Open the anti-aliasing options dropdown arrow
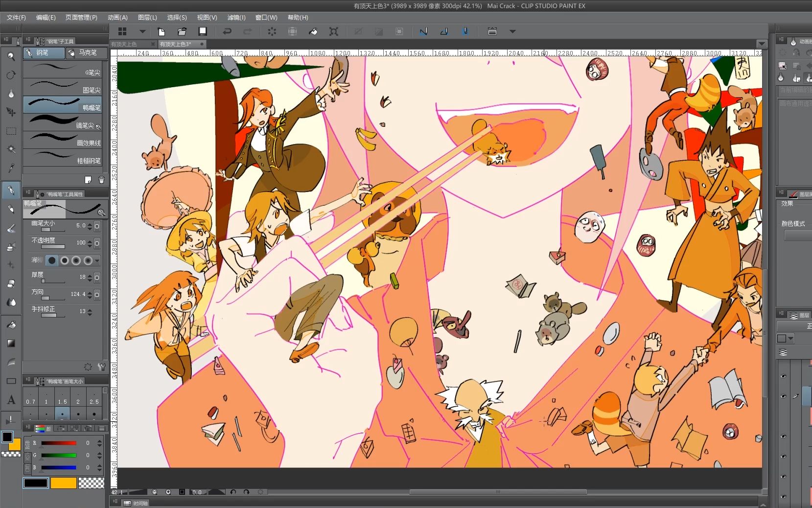Screen dimensions: 812x508 97,261
